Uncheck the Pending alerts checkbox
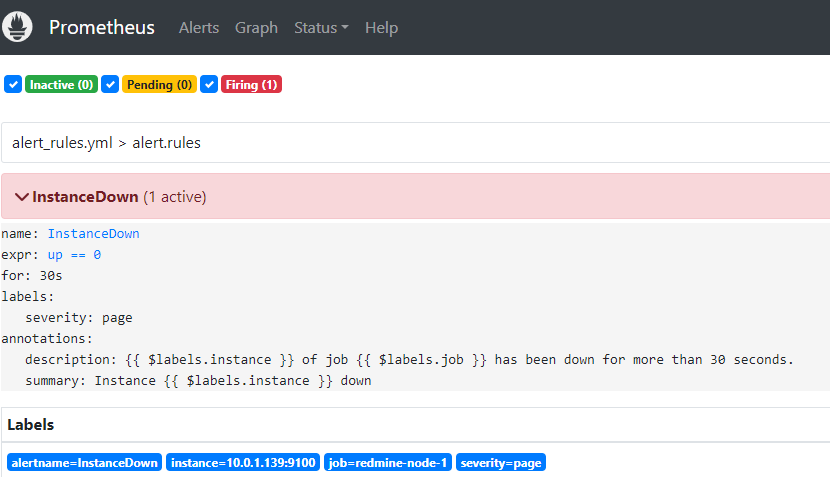Screen dimensions: 830x477 [110, 84]
